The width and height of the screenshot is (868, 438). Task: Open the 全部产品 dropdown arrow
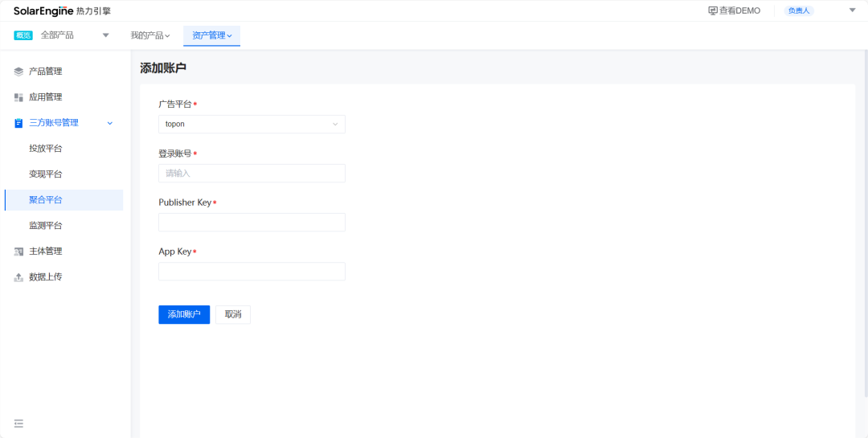pos(106,35)
